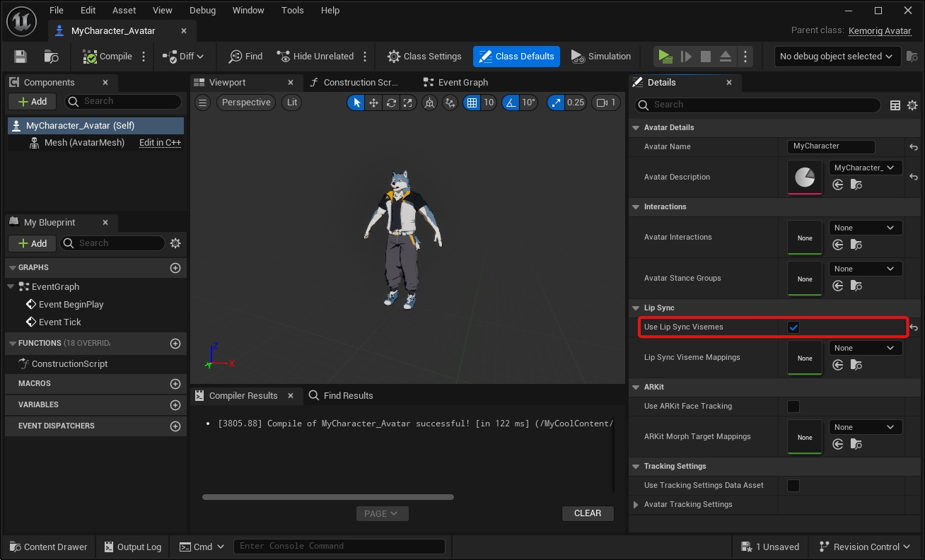Switch to the Event Graph tab
The width and height of the screenshot is (925, 560).
click(x=462, y=83)
